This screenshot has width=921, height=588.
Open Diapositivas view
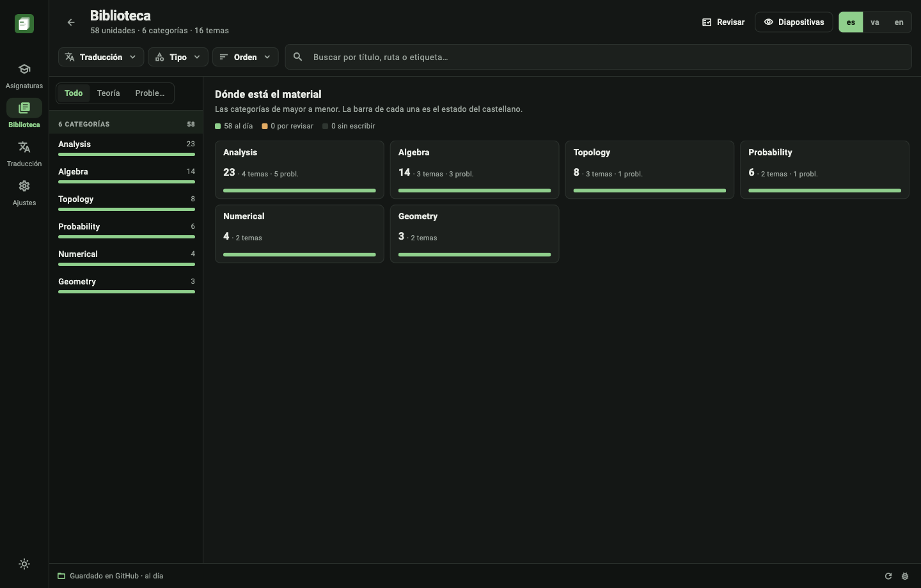(794, 22)
